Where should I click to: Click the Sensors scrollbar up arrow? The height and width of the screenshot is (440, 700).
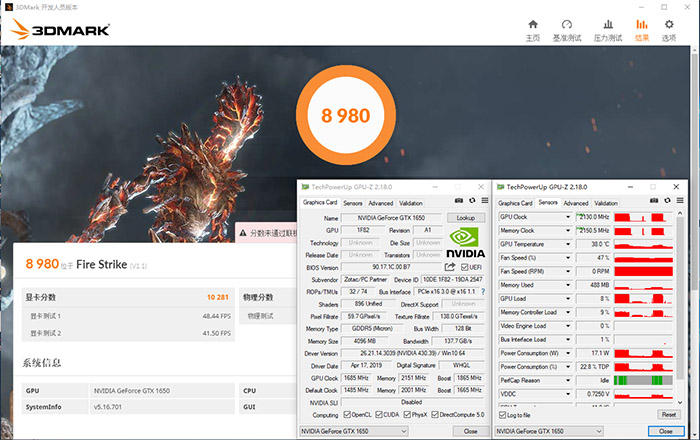tap(680, 213)
